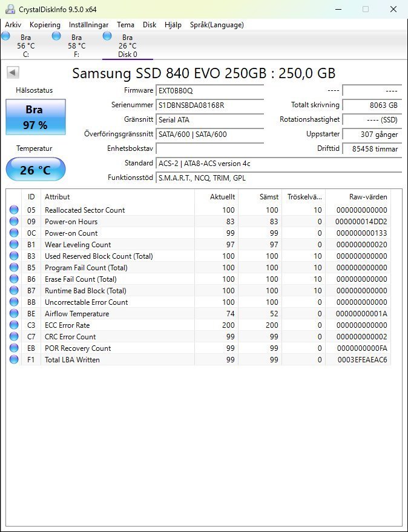Click the Sämst column header
Viewport: 408px width, 532px height.
click(x=260, y=197)
